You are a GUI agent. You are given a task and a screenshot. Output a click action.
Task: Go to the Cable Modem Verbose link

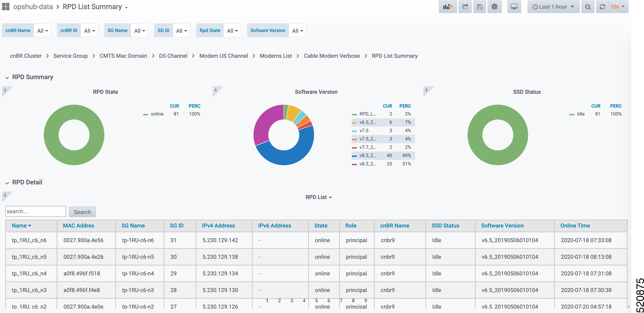click(x=332, y=56)
